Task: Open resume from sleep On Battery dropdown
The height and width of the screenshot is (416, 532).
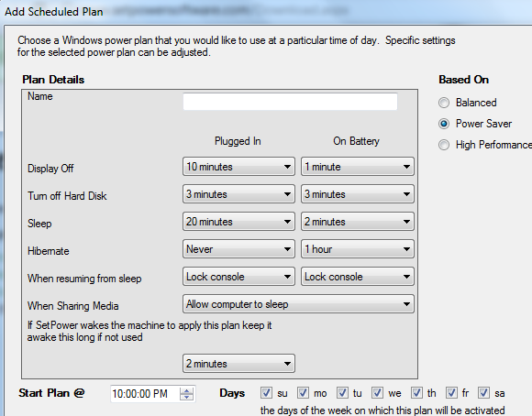Action: (x=358, y=277)
